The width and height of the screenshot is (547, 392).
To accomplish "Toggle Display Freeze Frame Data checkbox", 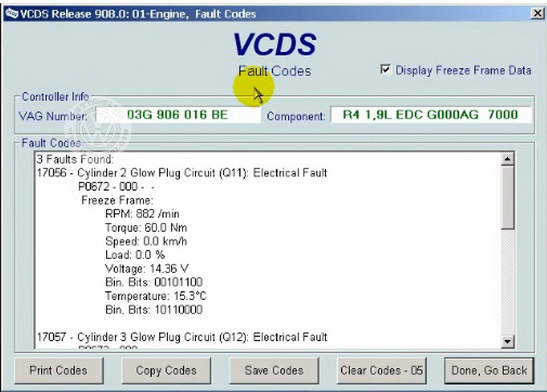I will (x=385, y=70).
